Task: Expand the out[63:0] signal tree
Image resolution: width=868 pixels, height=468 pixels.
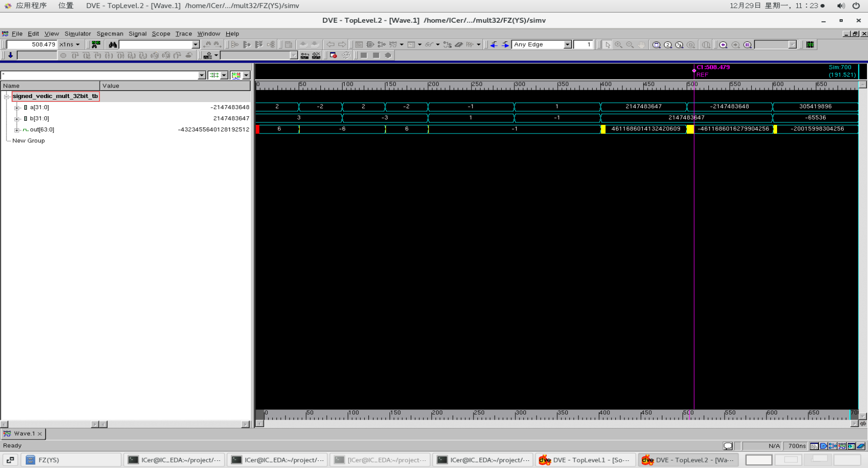Action: (x=16, y=129)
